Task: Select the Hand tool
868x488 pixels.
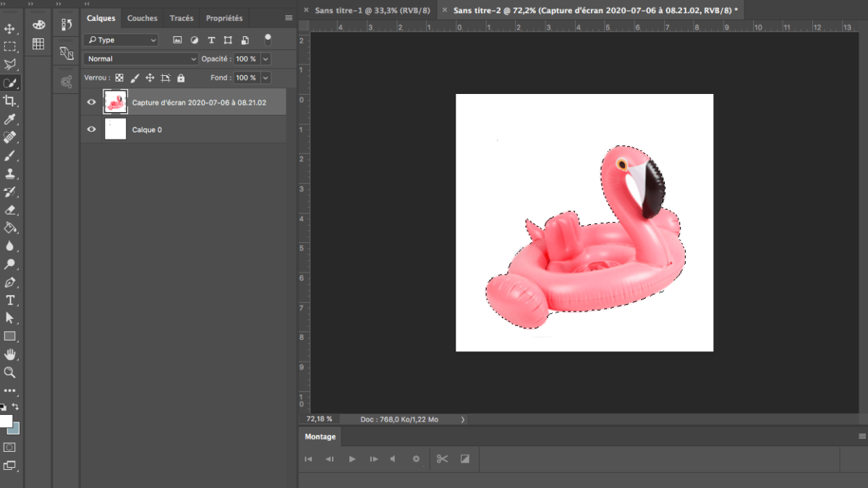Action: (x=10, y=354)
